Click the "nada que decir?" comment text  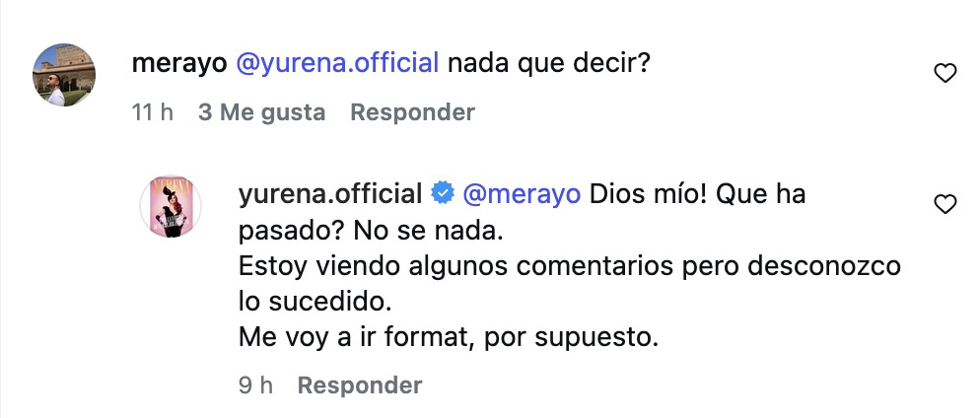[x=550, y=63]
